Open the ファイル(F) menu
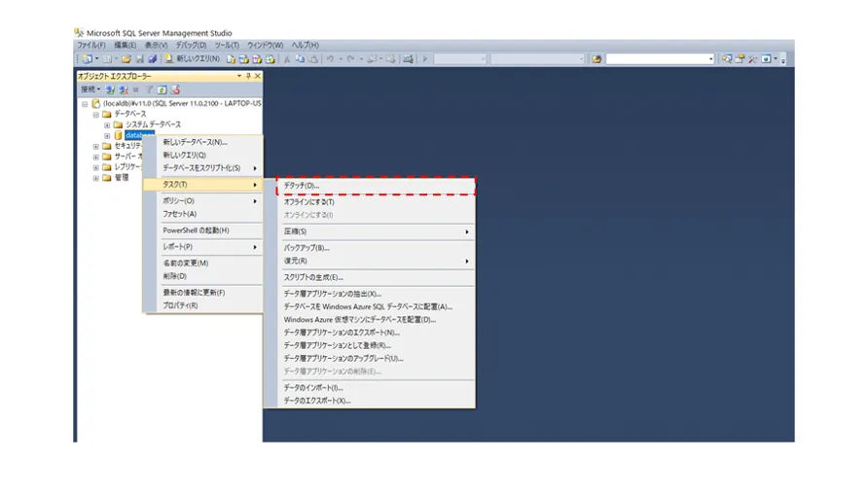 (x=90, y=46)
